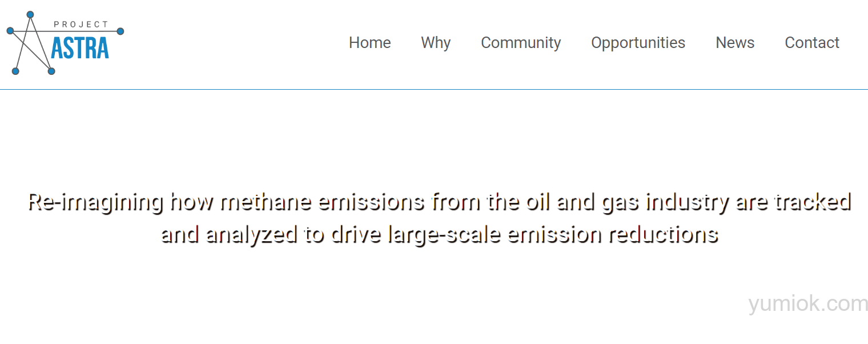The image size is (868, 344).
Task: Click the word methane in the headline
Action: [266, 202]
